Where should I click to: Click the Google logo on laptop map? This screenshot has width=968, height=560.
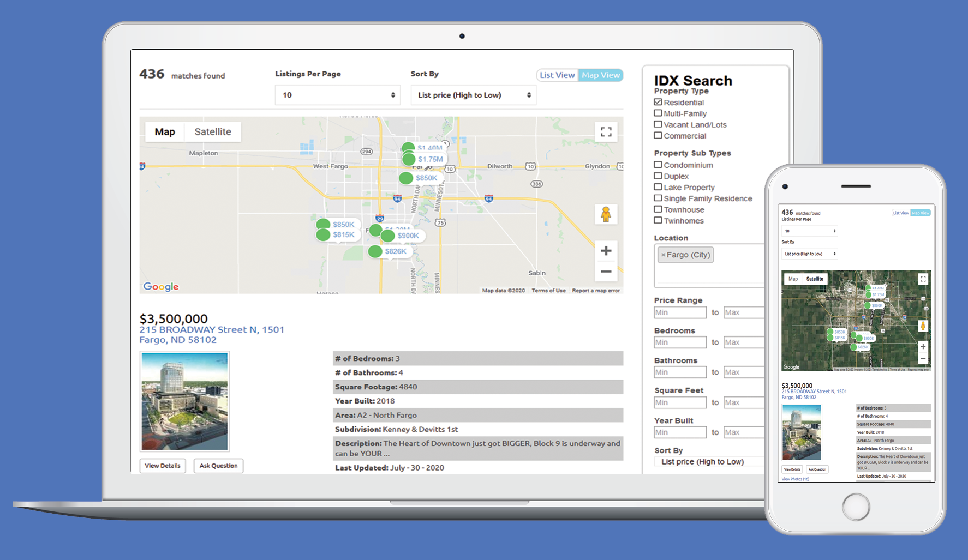161,286
